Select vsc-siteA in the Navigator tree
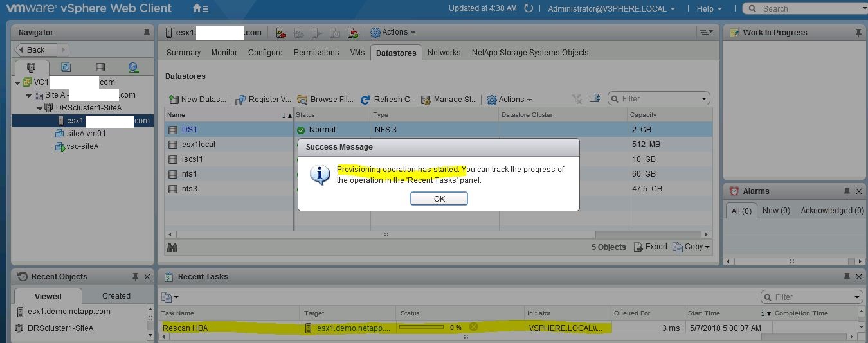This screenshot has height=343, width=868. pos(82,146)
